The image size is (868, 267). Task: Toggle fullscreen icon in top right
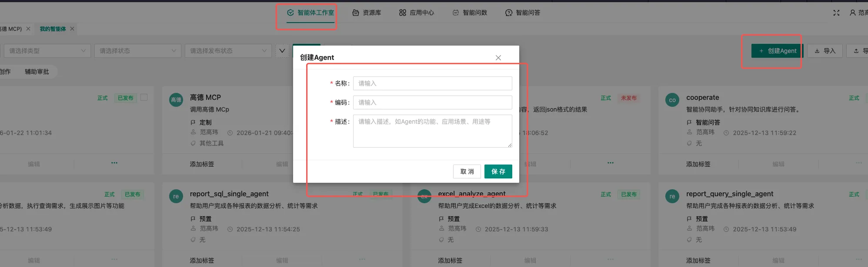(836, 13)
